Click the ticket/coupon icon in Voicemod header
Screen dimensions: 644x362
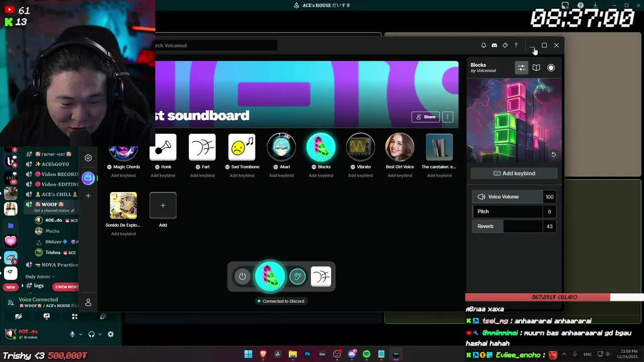[505, 45]
